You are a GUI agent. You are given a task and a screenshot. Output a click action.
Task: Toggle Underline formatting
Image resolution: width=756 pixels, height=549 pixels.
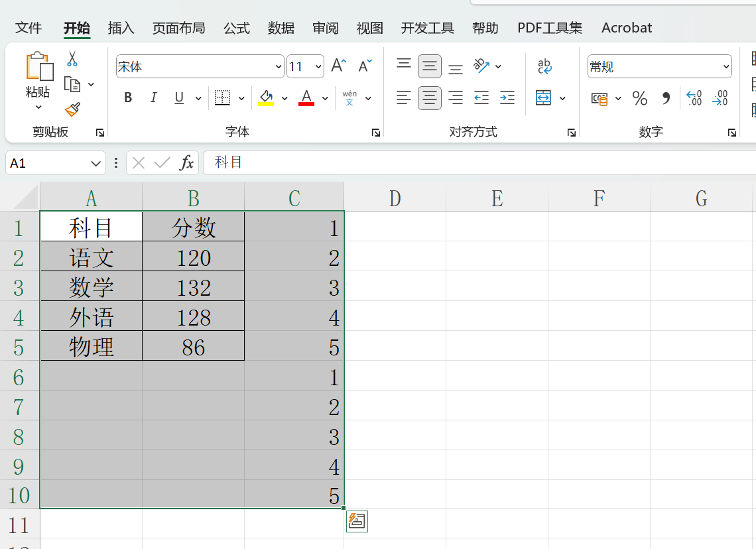point(179,98)
